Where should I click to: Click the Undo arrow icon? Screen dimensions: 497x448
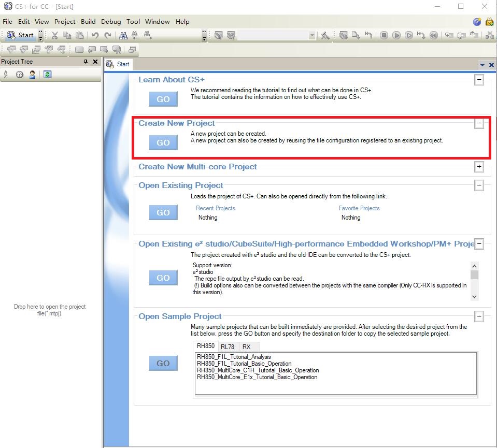point(95,35)
